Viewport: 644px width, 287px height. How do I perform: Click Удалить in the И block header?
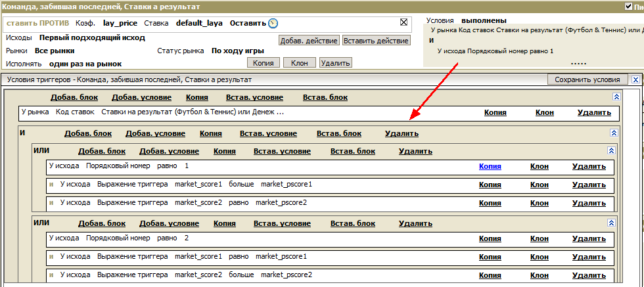(402, 133)
